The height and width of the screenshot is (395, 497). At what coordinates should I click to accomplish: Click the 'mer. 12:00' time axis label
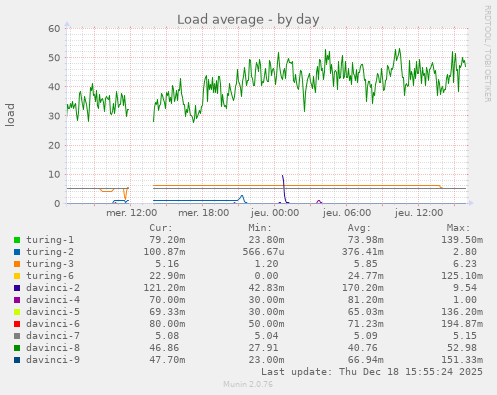[131, 213]
